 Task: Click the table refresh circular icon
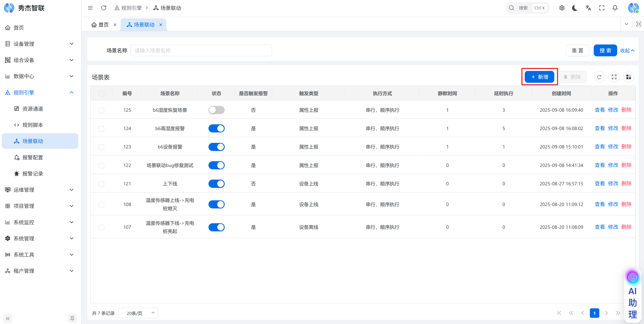(x=599, y=77)
